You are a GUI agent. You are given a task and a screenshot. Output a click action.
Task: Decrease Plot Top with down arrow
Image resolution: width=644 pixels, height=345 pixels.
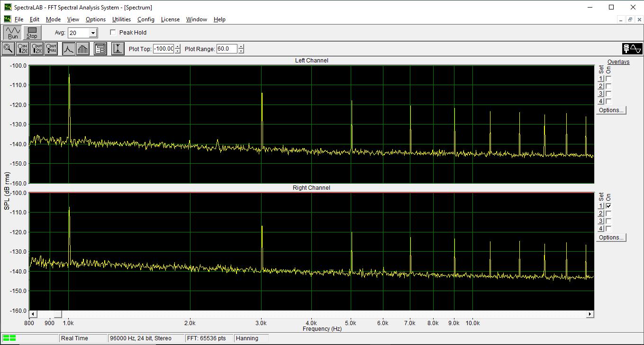click(177, 51)
